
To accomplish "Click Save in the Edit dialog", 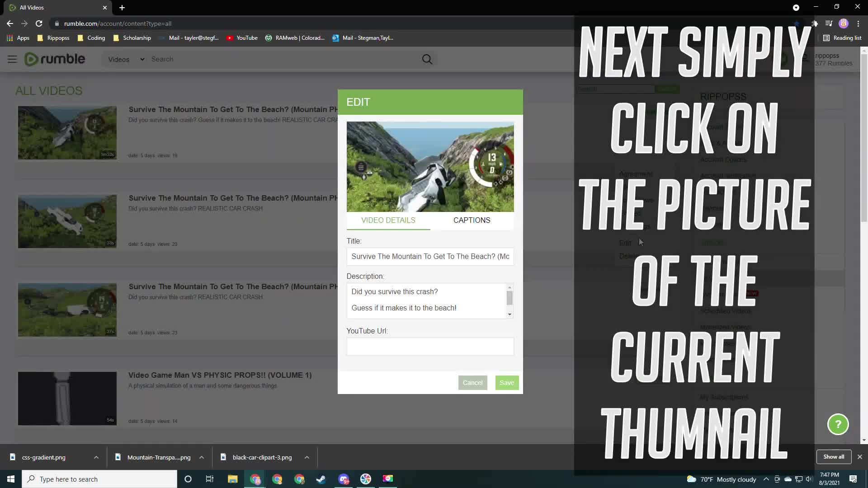I will [x=506, y=382].
